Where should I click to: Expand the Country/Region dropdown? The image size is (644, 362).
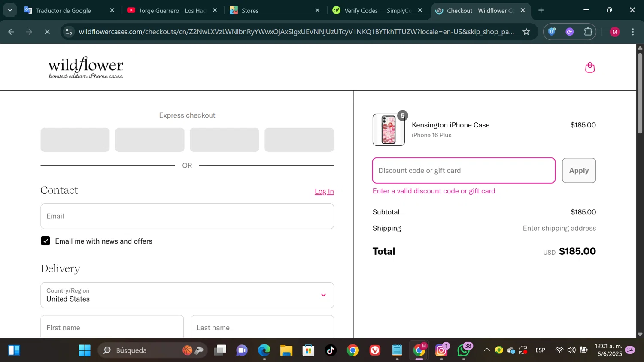[187, 295]
